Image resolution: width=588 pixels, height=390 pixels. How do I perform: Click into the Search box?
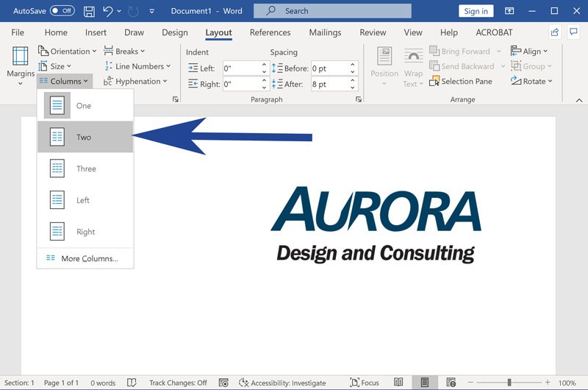pyautogui.click(x=332, y=11)
